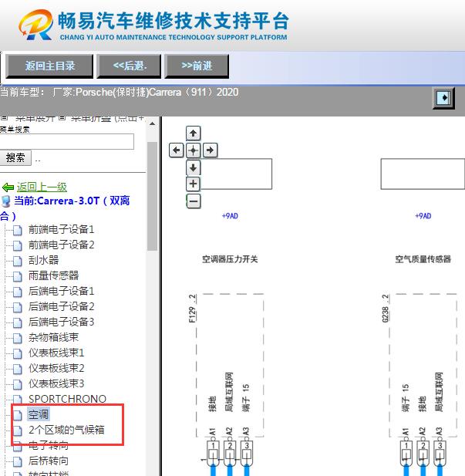
Task: Click the F129 .2 component label
Action: (x=192, y=308)
